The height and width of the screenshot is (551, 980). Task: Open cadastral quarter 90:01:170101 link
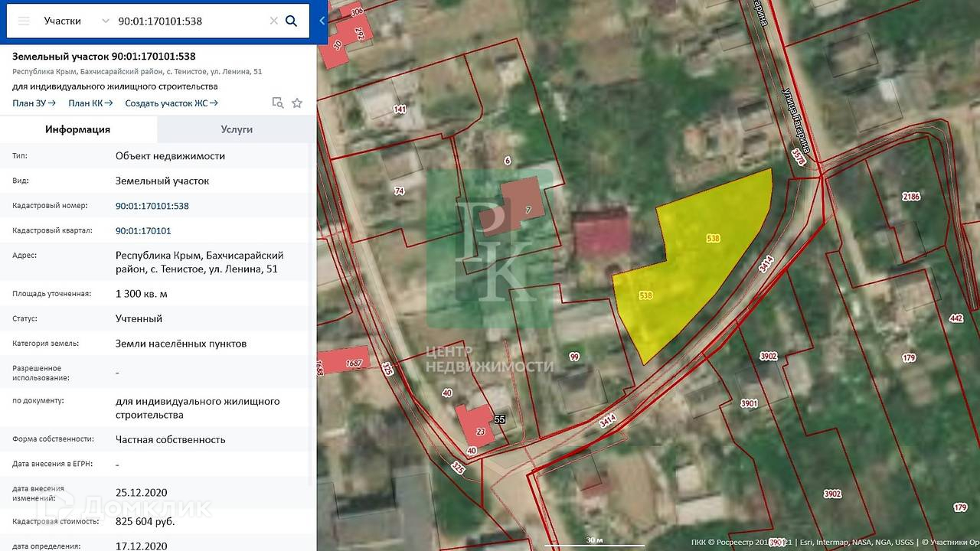pos(143,230)
